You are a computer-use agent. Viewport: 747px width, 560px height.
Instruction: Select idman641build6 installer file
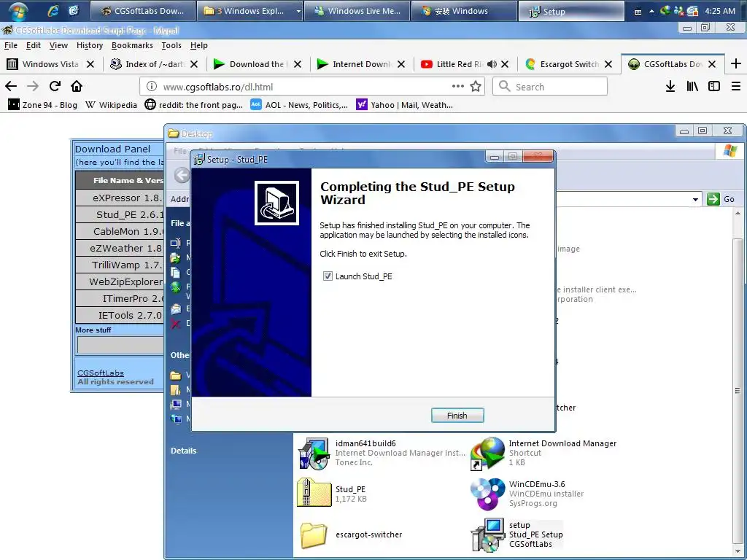(381, 452)
